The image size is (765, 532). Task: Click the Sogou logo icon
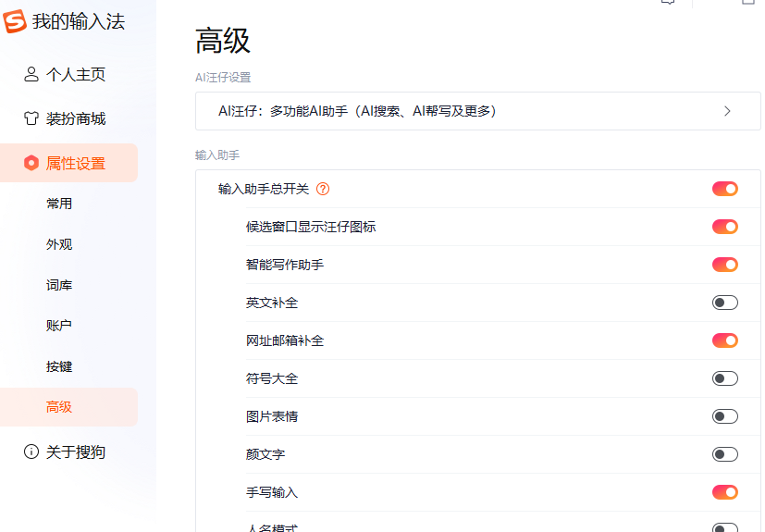click(x=15, y=21)
